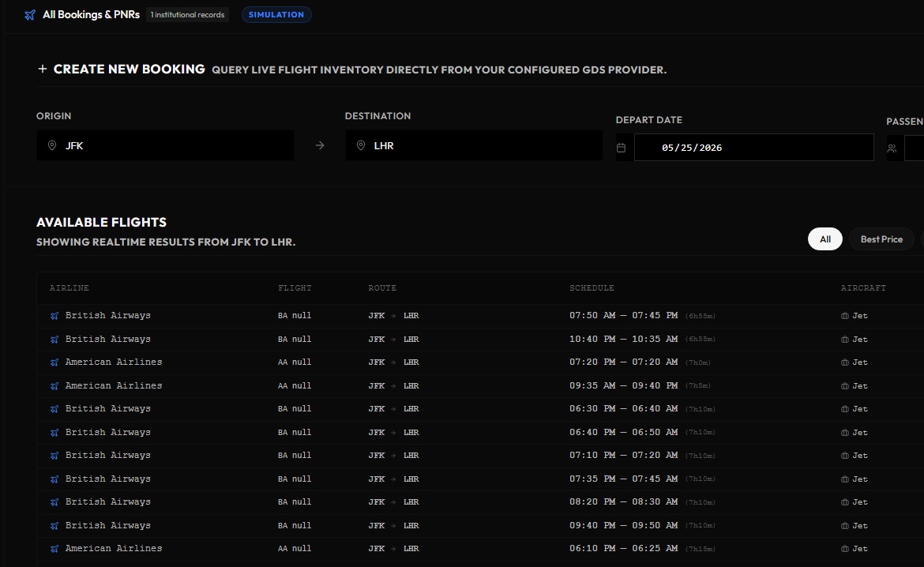Click schedule 07:35 PM — 07:45 AM
Viewport: 924px width, 567px height.
pos(623,479)
